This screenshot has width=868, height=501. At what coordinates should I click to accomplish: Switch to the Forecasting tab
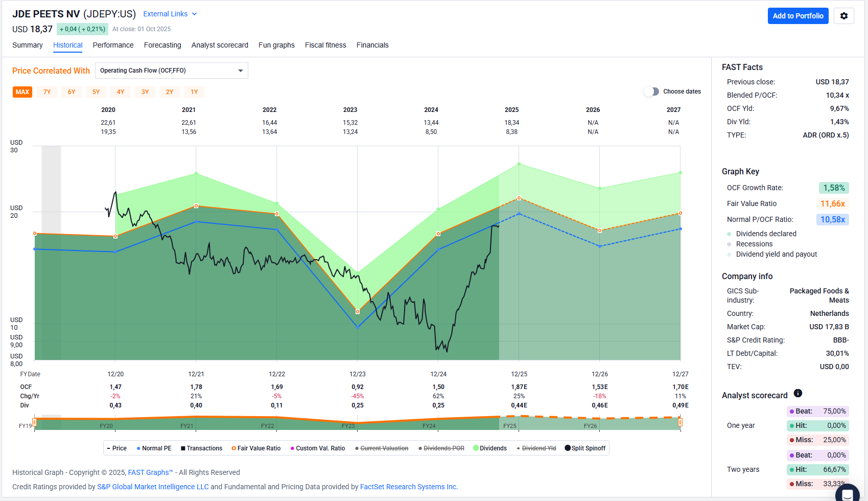point(162,45)
